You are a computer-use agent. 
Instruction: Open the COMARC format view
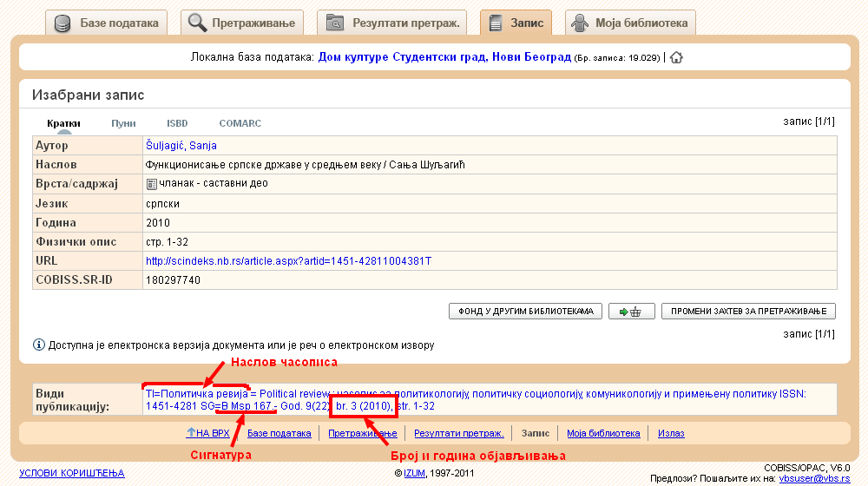[240, 123]
